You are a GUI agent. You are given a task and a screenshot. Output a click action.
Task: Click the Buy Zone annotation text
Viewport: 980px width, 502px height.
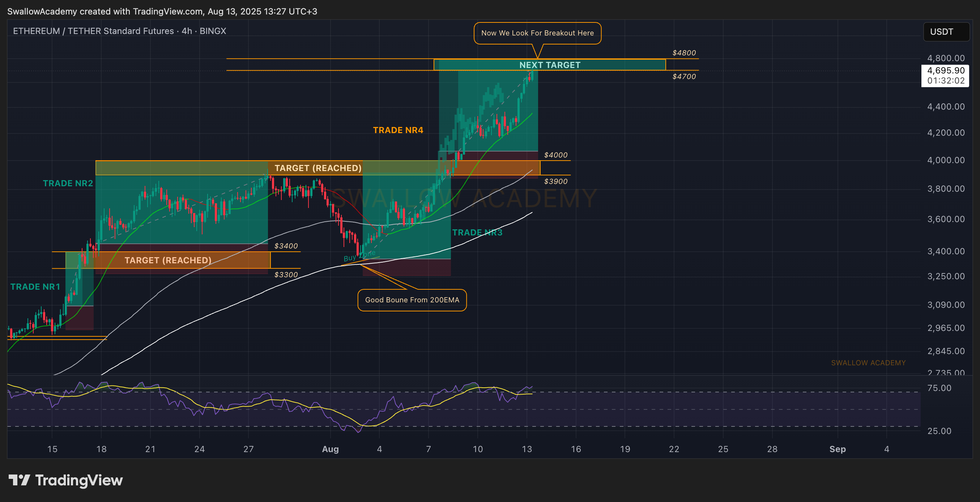point(359,256)
